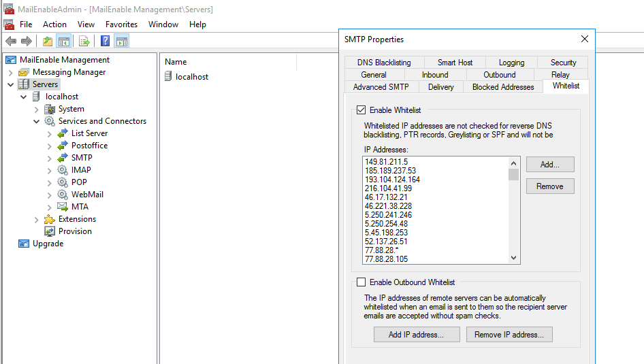Switch to the DNS Blacklisting tab
Image resolution: width=644 pixels, height=364 pixels.
pos(384,63)
